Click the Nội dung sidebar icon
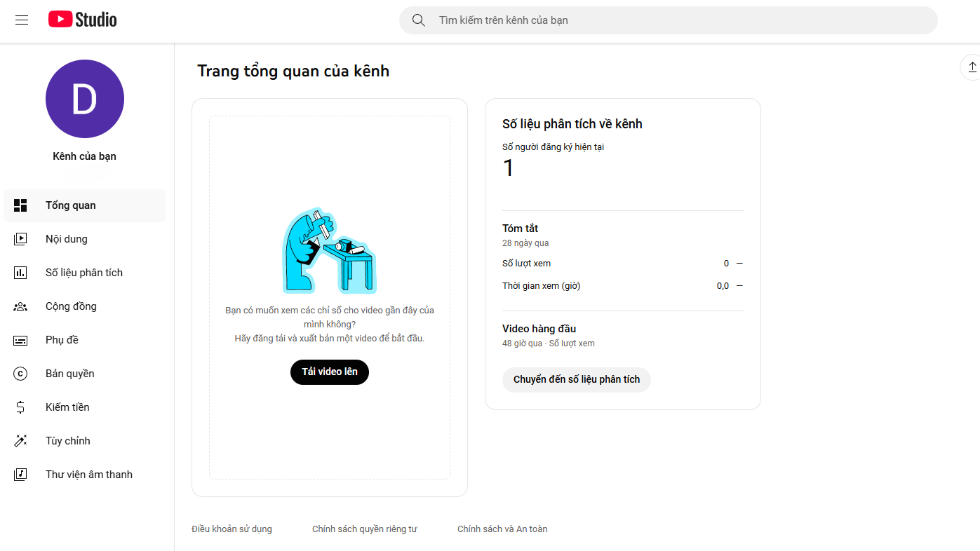The height and width of the screenshot is (551, 980). point(20,239)
